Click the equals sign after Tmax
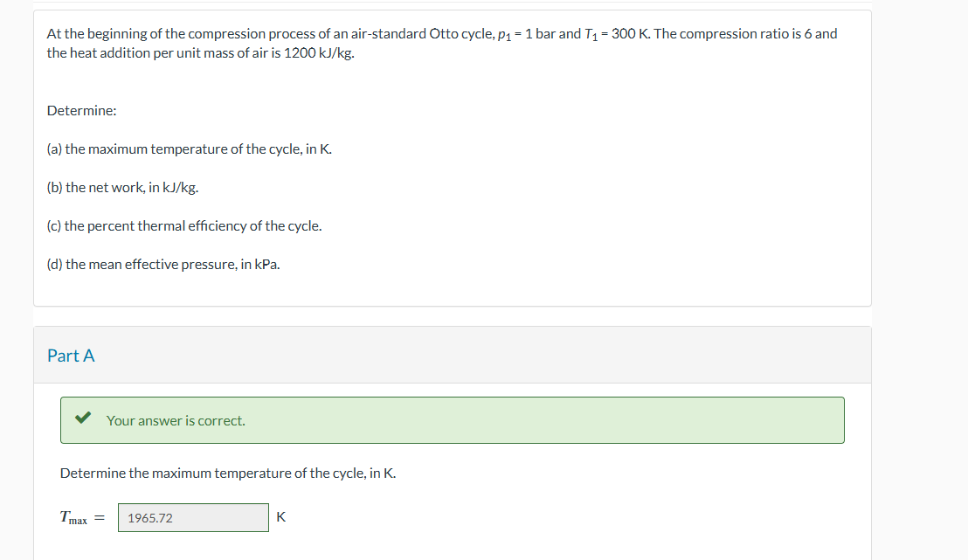 click(99, 516)
